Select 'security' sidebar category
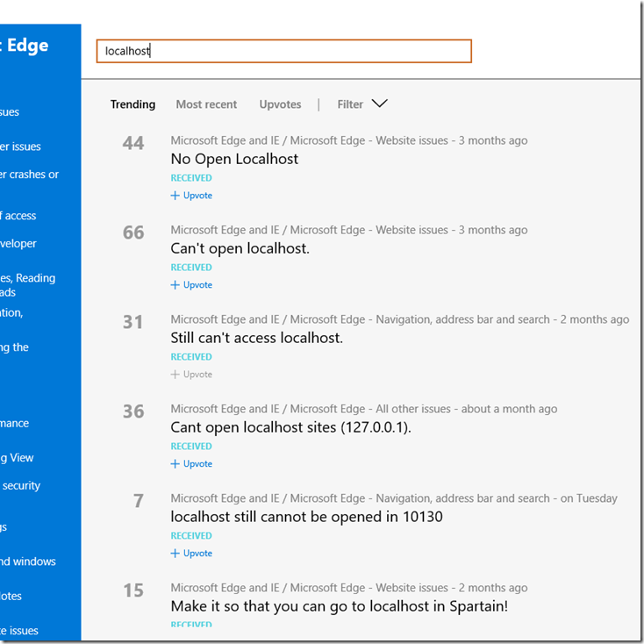 (x=21, y=486)
